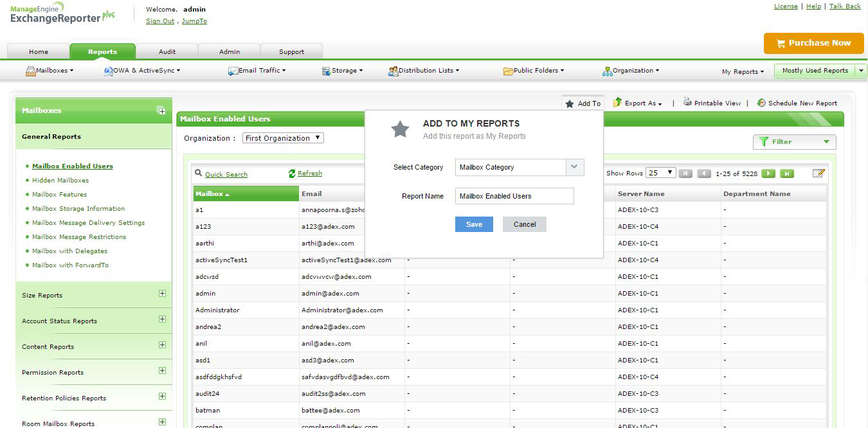The height and width of the screenshot is (428, 868).
Task: Switch to the Audit tab
Action: [x=167, y=52]
